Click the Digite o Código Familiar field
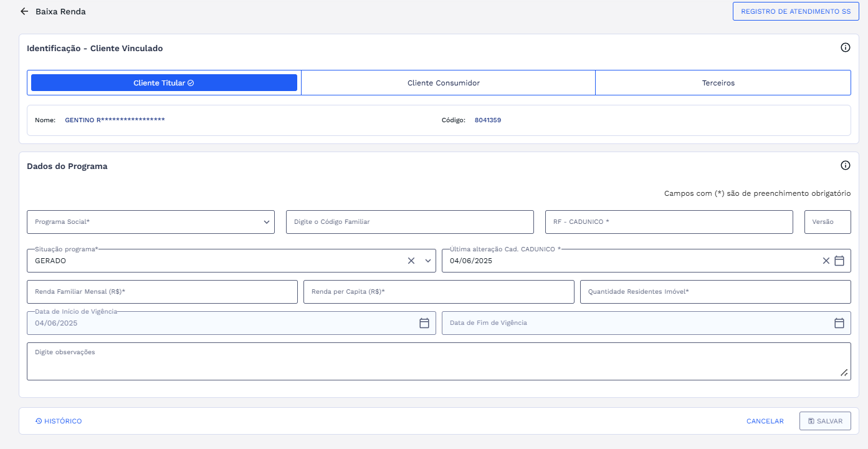Viewport: 868px width, 449px height. coord(409,222)
